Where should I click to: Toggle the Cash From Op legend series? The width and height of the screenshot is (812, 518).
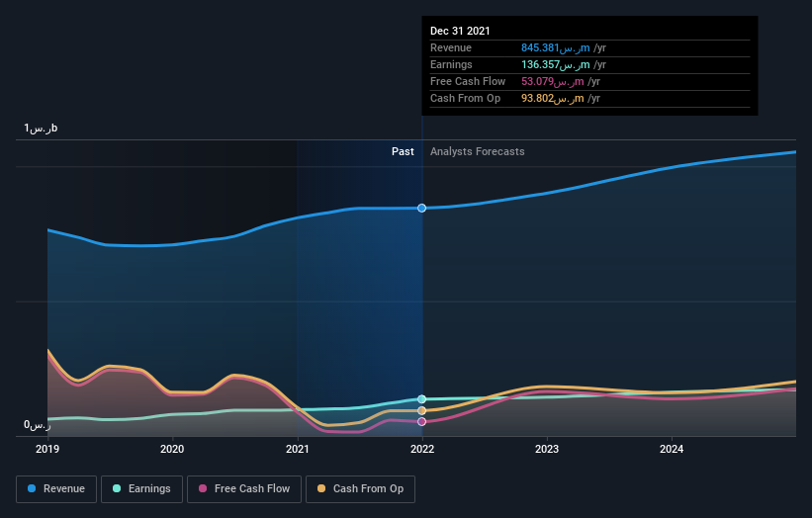click(x=360, y=489)
